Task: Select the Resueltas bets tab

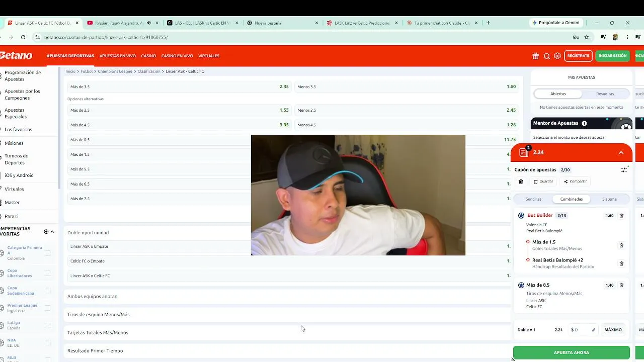Action: [x=605, y=94]
